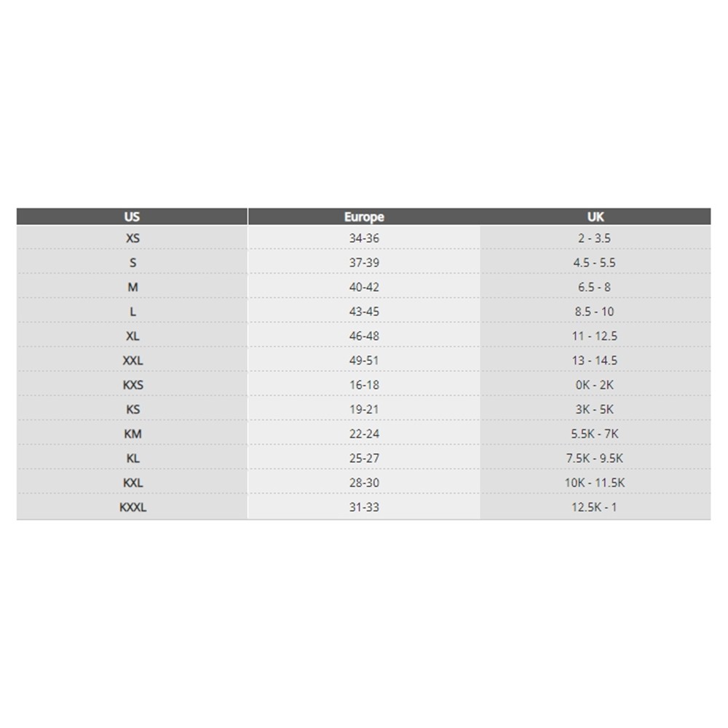
Task: Click Europe size 40-42 cell
Action: click(x=364, y=287)
